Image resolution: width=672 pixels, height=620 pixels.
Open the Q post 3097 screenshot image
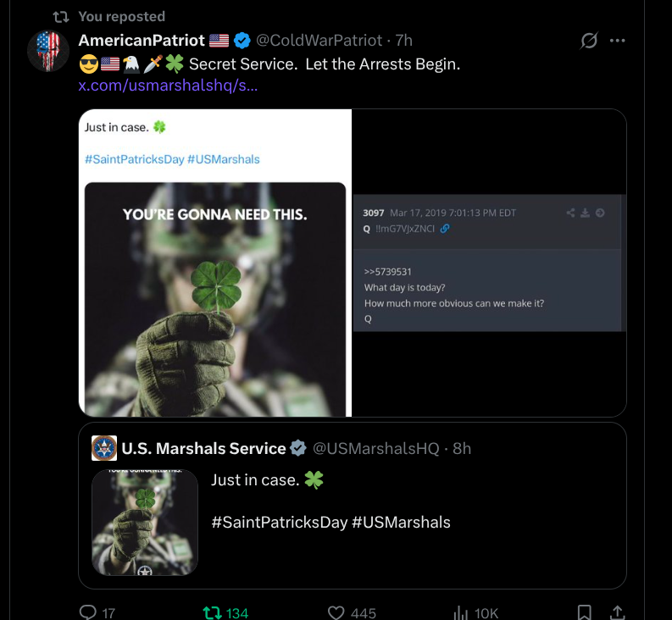488,263
